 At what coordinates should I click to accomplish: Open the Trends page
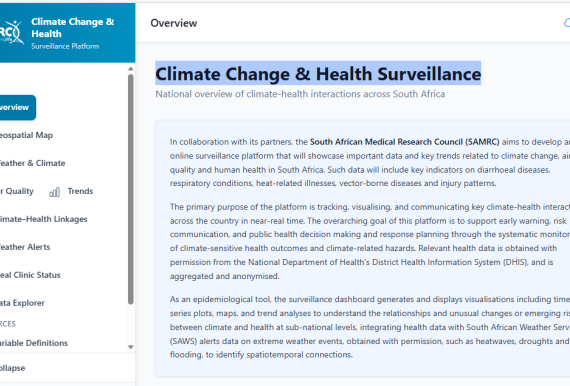coord(80,191)
